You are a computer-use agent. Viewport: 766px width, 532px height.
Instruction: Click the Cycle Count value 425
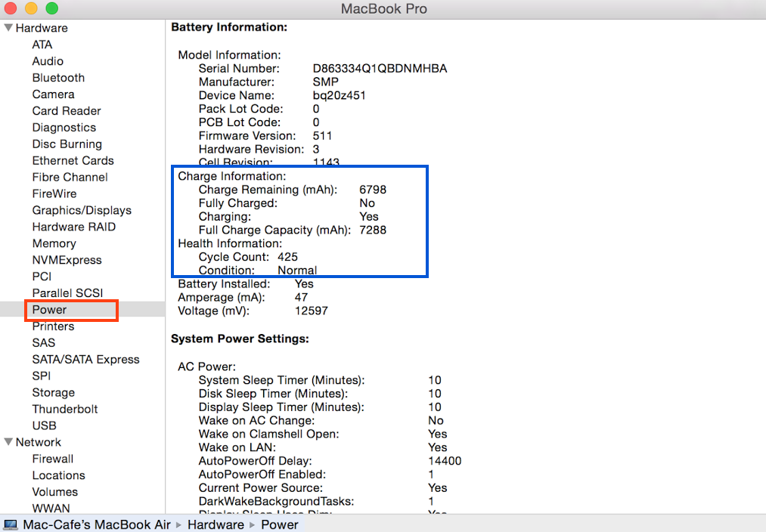(x=288, y=257)
